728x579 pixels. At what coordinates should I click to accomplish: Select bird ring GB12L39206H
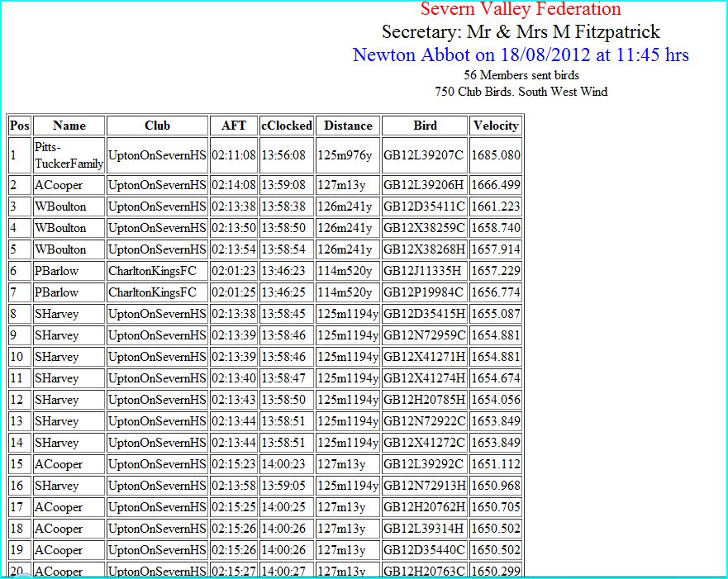coord(423,185)
